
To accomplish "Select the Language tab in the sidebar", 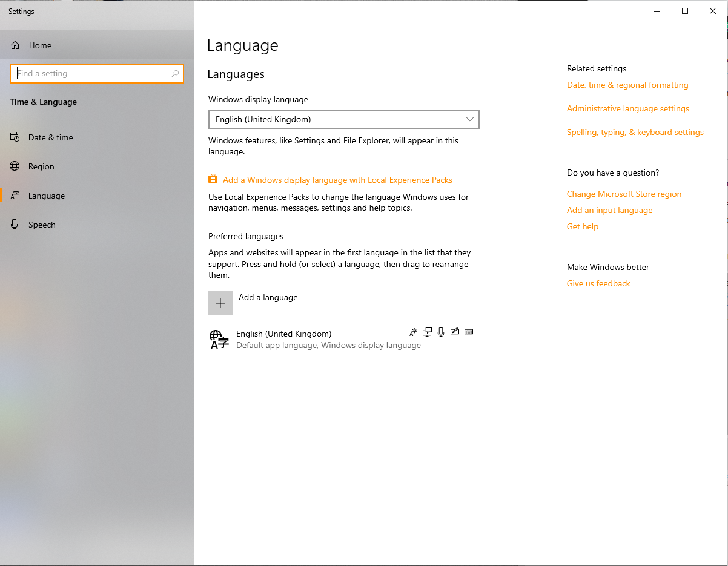I will coord(47,196).
